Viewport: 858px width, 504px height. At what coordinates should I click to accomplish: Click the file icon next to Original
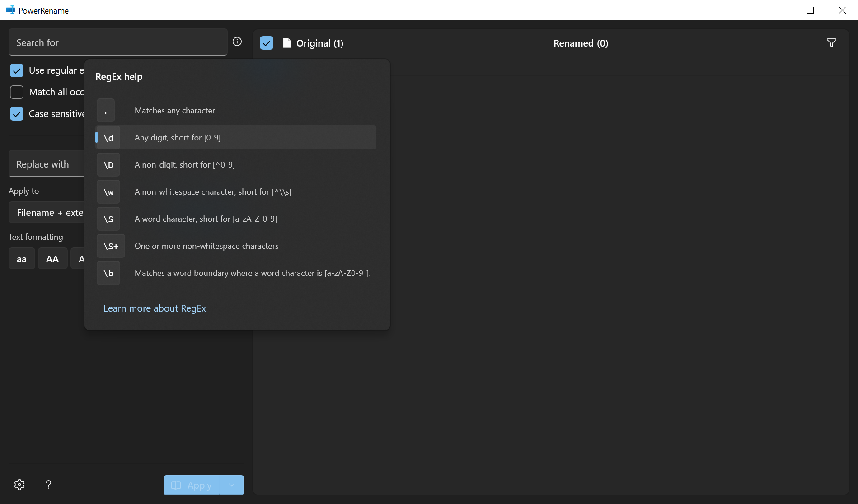coord(286,42)
